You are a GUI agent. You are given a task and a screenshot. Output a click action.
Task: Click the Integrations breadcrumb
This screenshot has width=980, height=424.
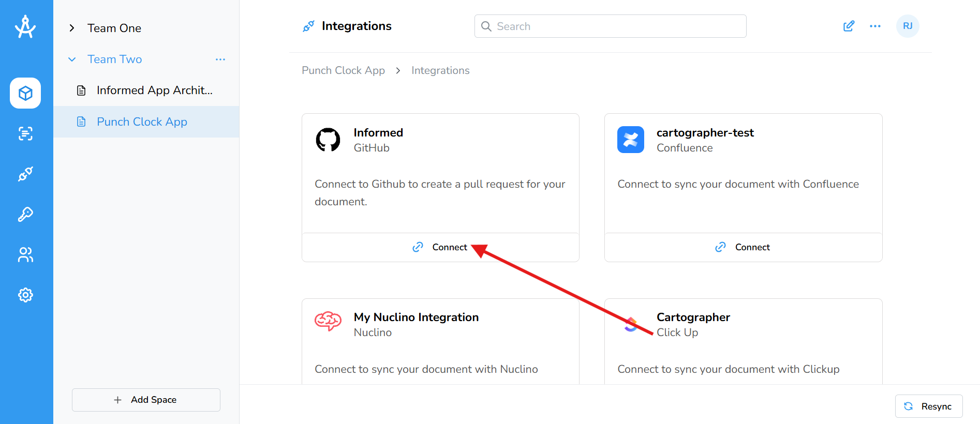click(440, 70)
